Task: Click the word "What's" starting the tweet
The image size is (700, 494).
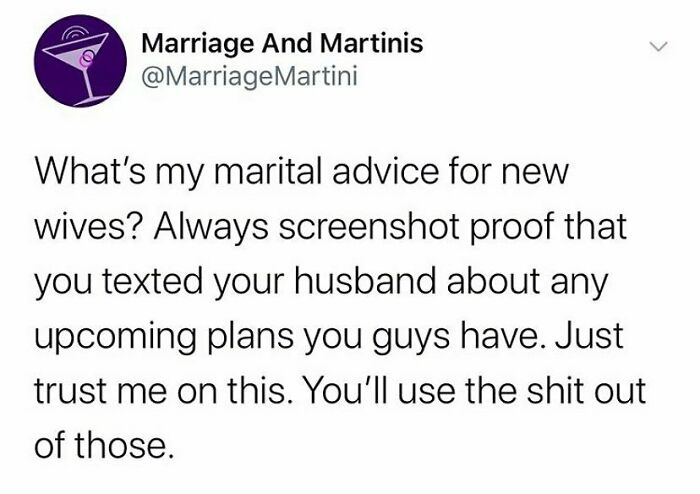Action: [90, 172]
